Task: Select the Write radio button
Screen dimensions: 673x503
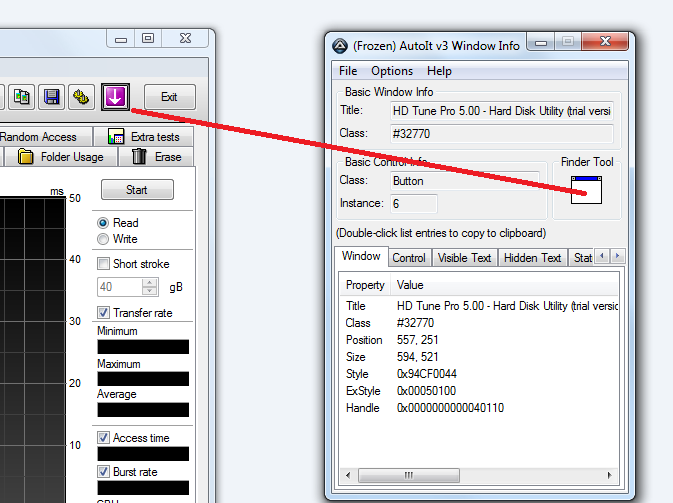Action: [103, 239]
